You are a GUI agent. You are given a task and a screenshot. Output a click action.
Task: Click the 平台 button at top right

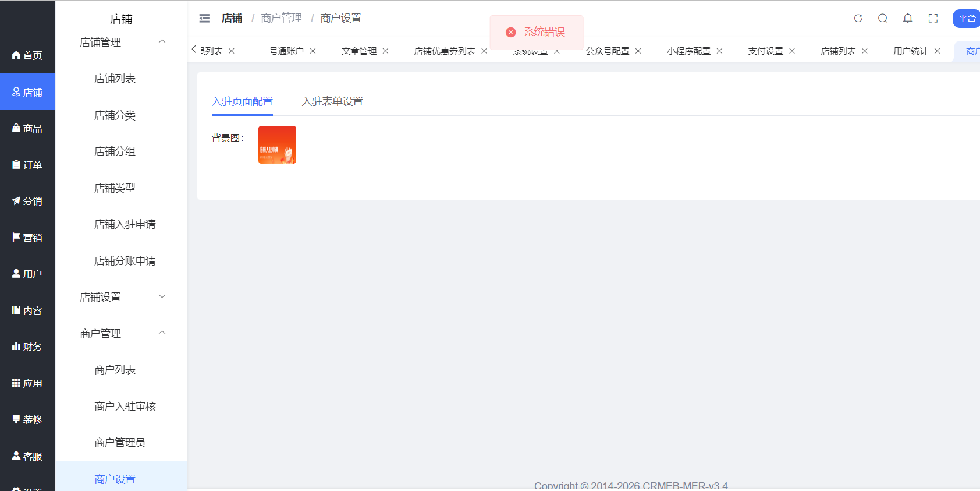pyautogui.click(x=967, y=19)
